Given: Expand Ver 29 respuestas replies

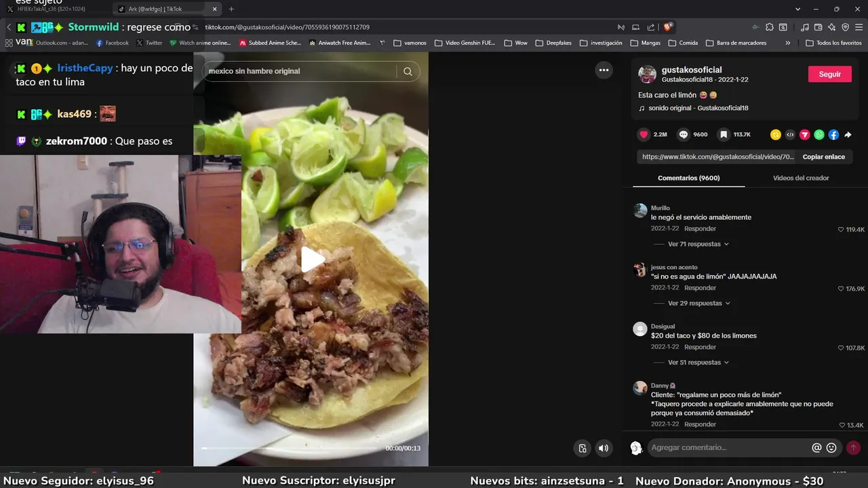Looking at the screenshot, I should click(x=698, y=303).
